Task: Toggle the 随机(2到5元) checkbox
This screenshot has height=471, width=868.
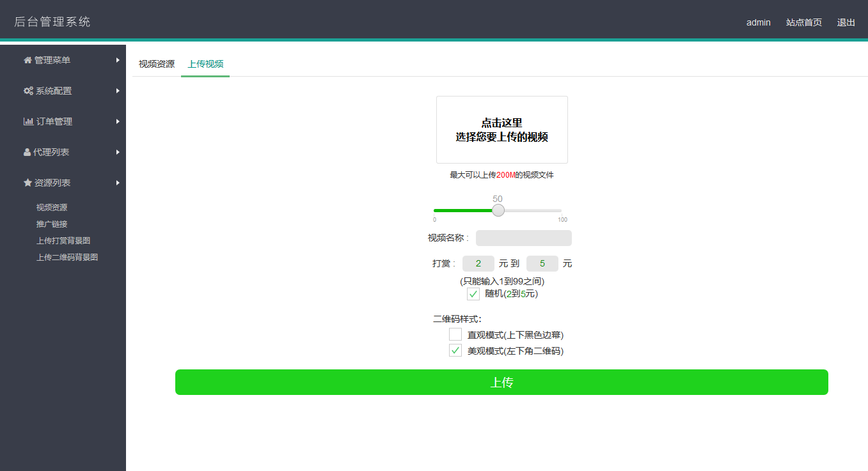Action: [473, 294]
